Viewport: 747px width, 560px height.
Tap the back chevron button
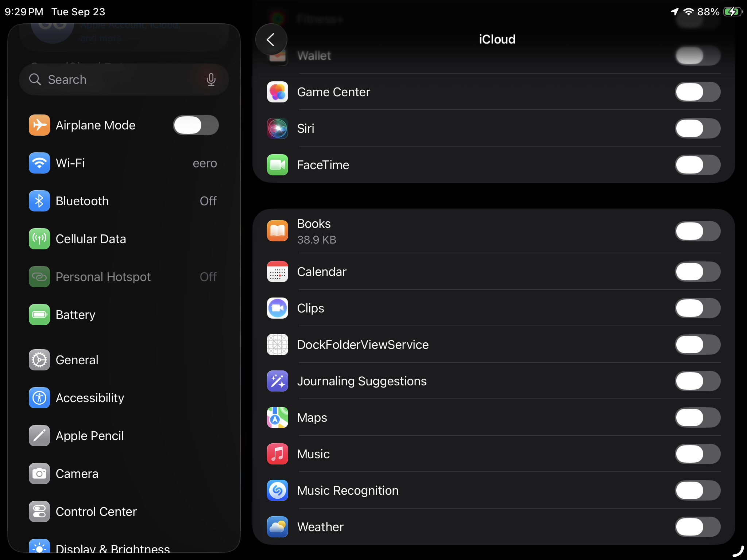[x=271, y=39]
